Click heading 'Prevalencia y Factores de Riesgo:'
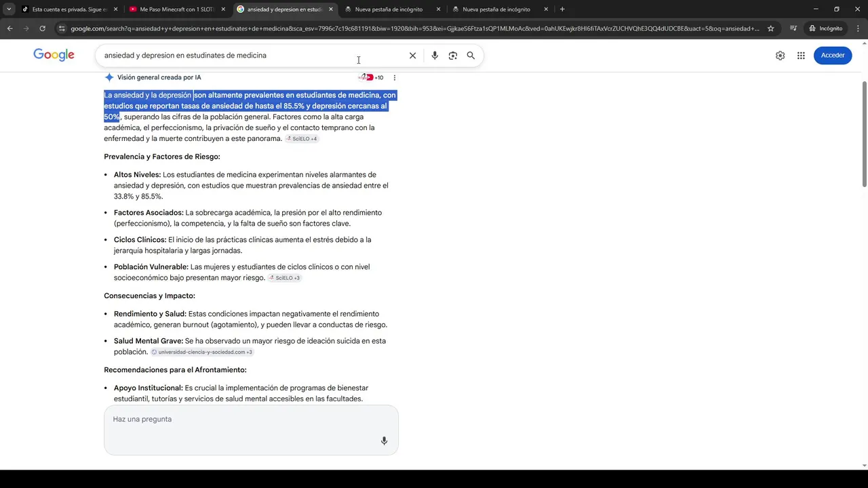This screenshot has height=488, width=868. click(162, 157)
